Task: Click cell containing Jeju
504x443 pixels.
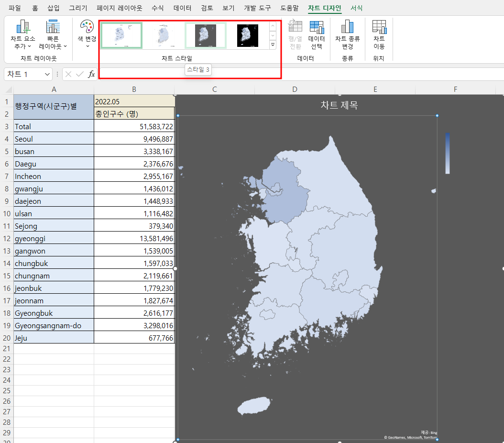Action: [x=54, y=338]
